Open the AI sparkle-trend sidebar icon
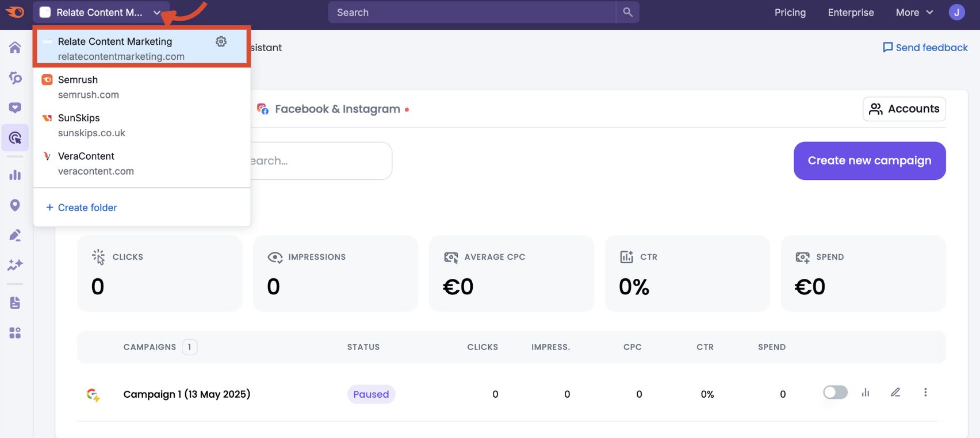 (15, 265)
